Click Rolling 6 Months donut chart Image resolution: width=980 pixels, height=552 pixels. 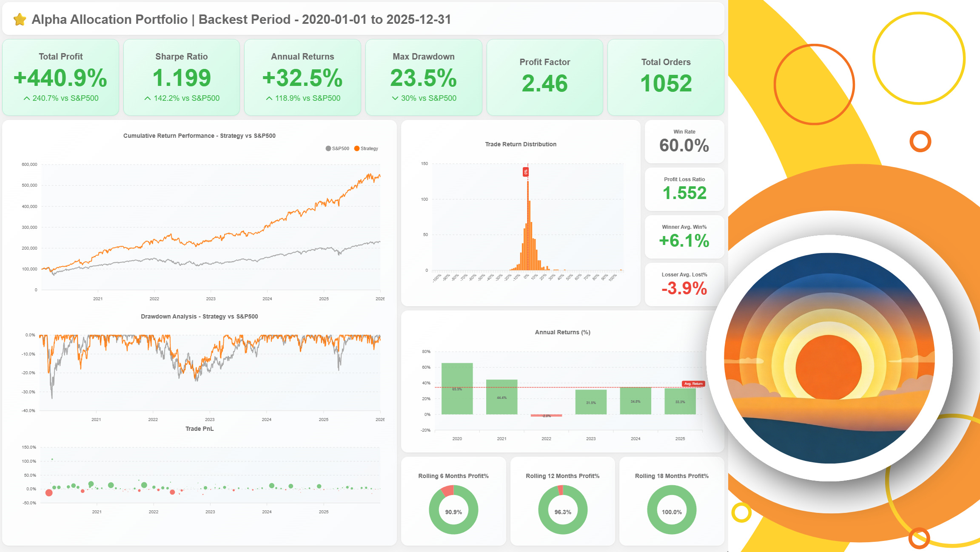coord(453,510)
